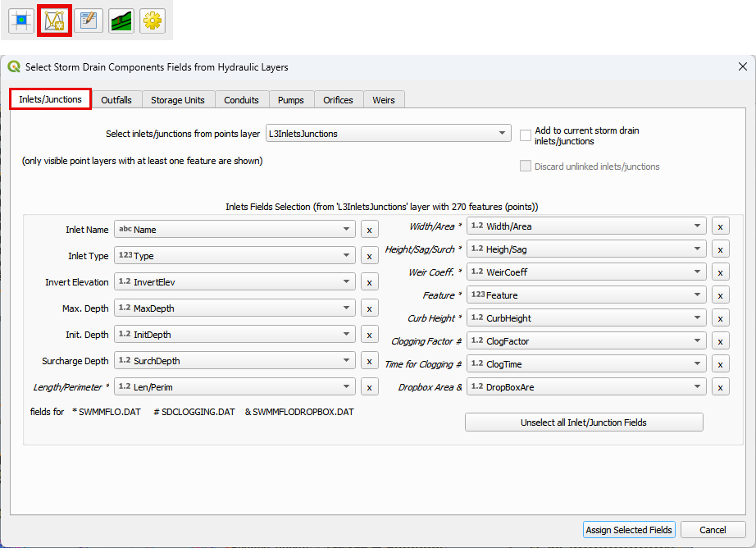Image resolution: width=756 pixels, height=548 pixels.
Task: Open the points layer L3InletsJunctions dropdown
Action: [389, 134]
